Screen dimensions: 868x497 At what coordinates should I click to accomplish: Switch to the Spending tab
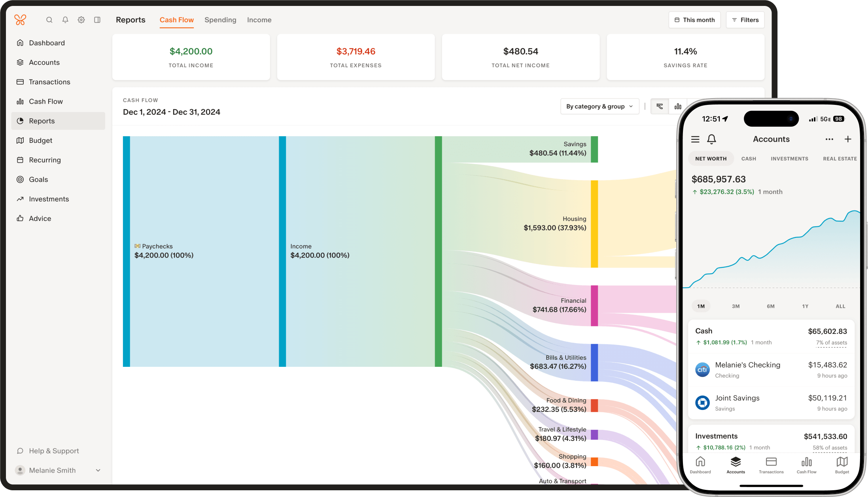(220, 20)
